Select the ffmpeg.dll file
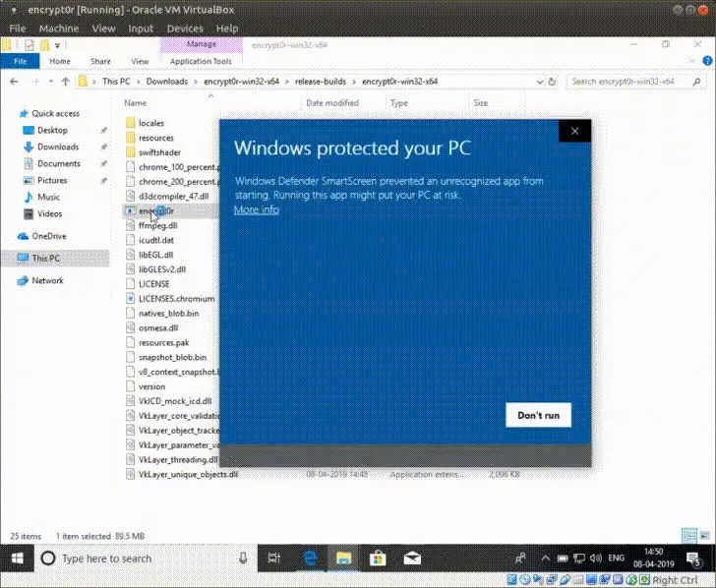This screenshot has width=716, height=588. (x=157, y=225)
